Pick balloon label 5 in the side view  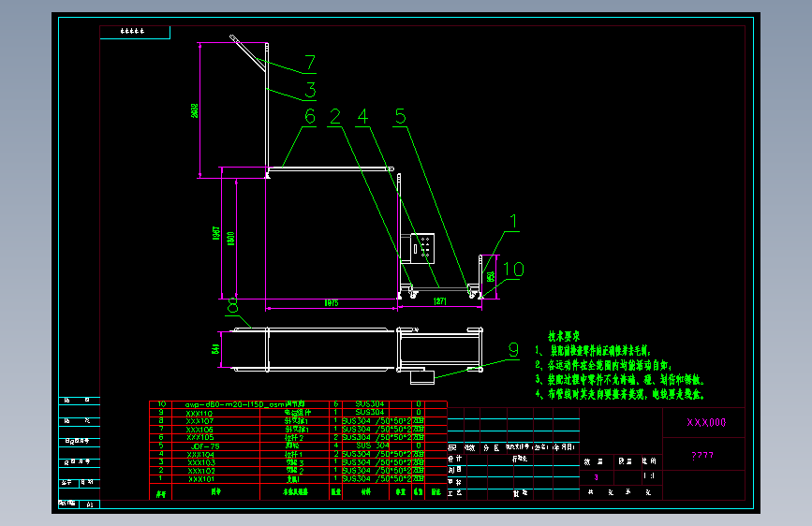(x=400, y=116)
